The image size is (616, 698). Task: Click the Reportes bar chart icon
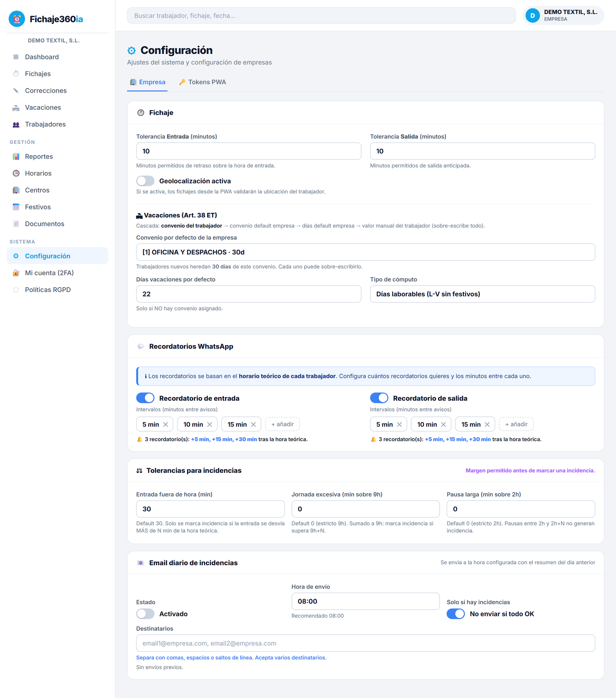(x=16, y=157)
